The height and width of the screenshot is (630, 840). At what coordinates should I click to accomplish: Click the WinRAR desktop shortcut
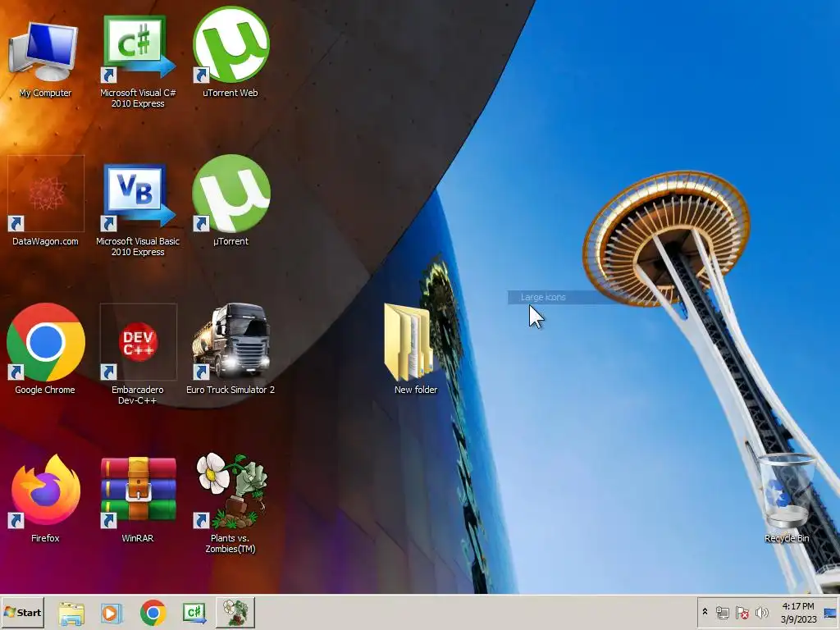(x=138, y=498)
